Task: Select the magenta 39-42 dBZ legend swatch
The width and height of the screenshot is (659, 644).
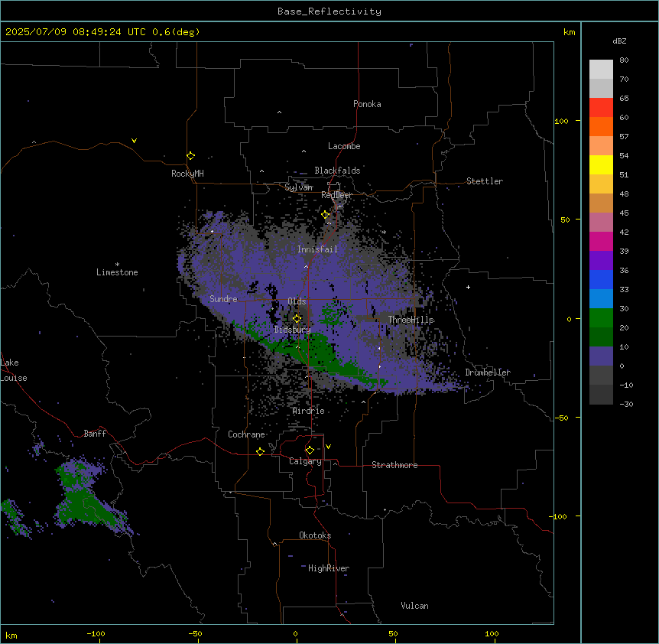Action: [601, 241]
